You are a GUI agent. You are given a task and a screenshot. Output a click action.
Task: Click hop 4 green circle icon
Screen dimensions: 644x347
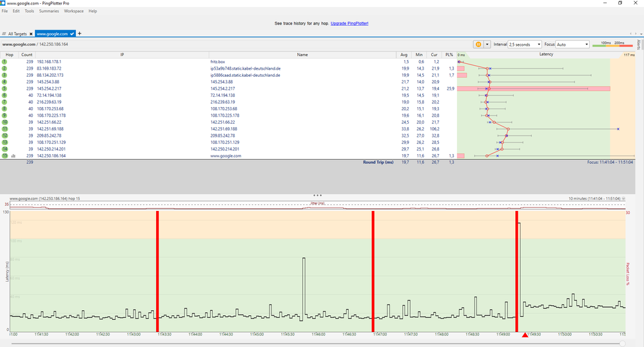click(x=5, y=82)
